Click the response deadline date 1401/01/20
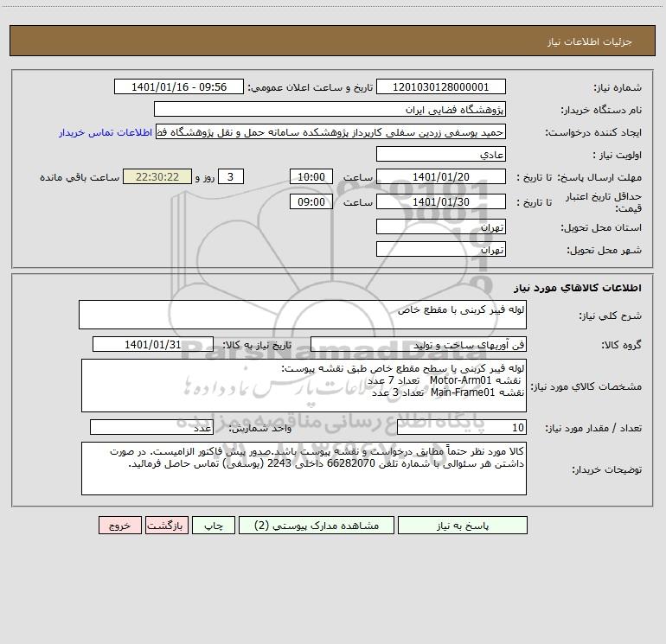This screenshot has height=644, width=666. (441, 176)
